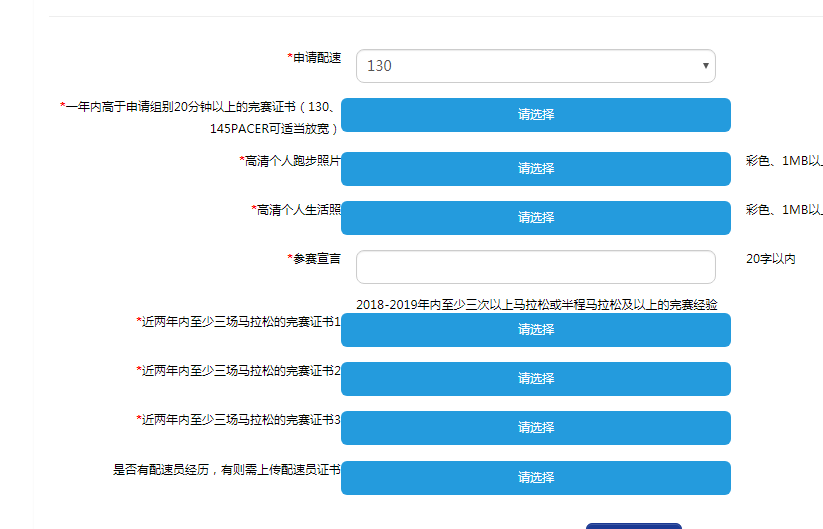
Task: Click 请选择 for 高清个人生活照
Action: 535,218
